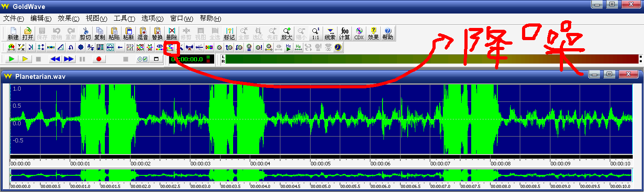Image resolution: width=644 pixels, height=192 pixels.
Task: Open the auto gain volume icon with exclamation
Action: [x=259, y=47]
